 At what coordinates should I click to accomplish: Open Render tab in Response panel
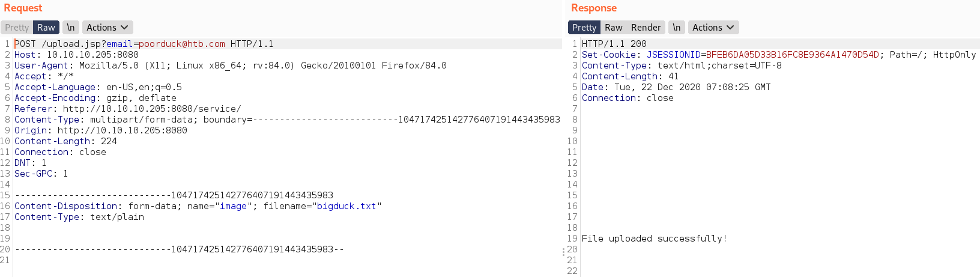click(x=646, y=28)
